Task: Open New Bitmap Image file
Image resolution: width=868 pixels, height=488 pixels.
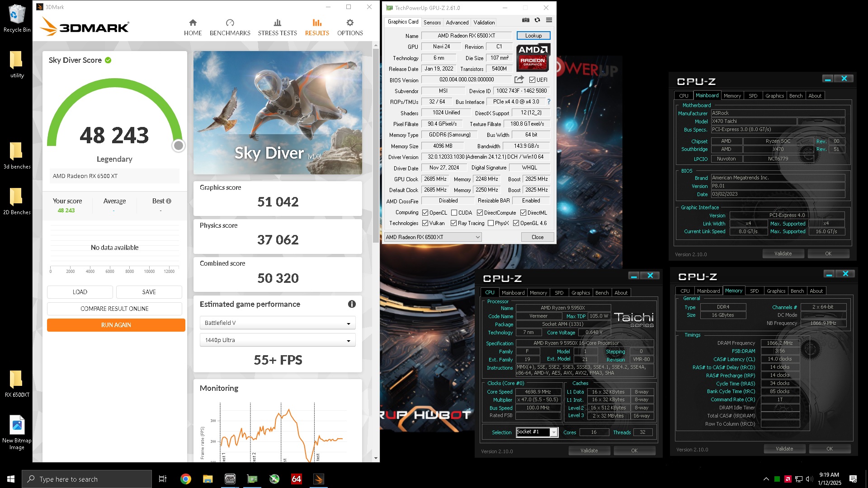Action: [17, 432]
